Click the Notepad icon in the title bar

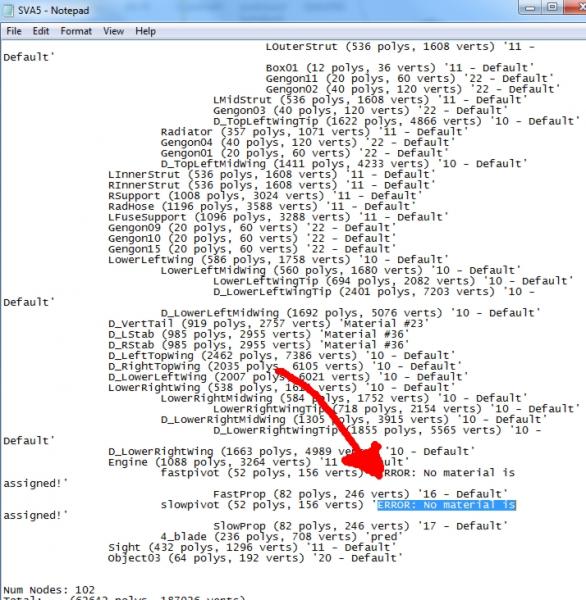coord(8,10)
